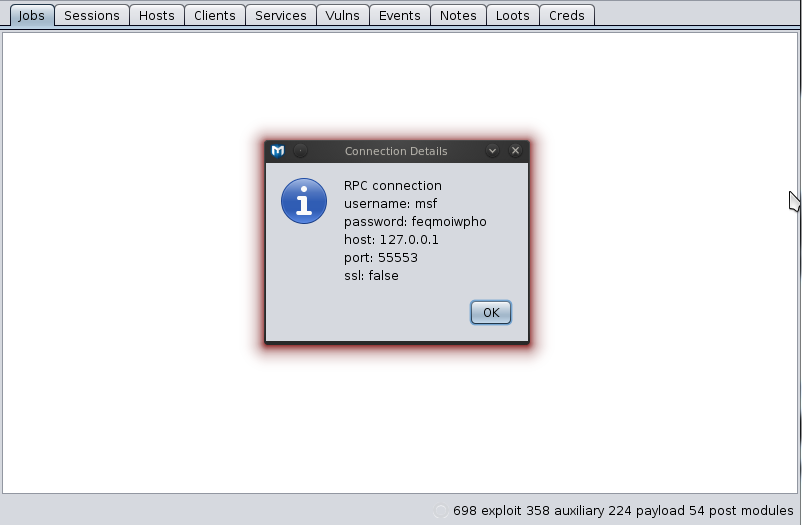
Task: Click the round pin button beside the logo
Action: click(x=300, y=151)
